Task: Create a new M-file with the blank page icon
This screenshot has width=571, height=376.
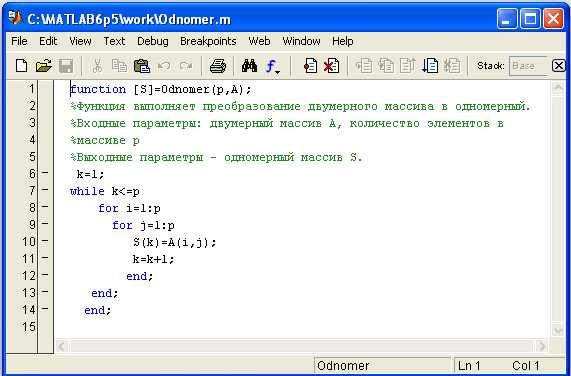Action: coord(21,66)
